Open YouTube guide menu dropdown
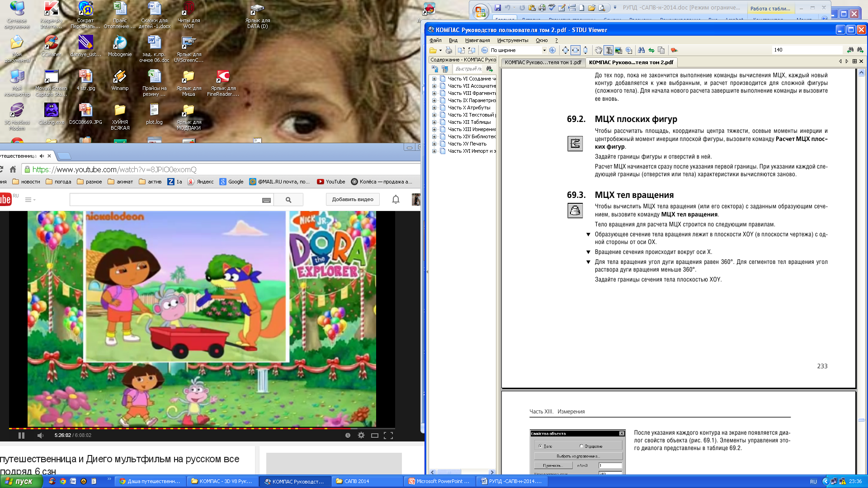This screenshot has width=868, height=488. pos(30,200)
